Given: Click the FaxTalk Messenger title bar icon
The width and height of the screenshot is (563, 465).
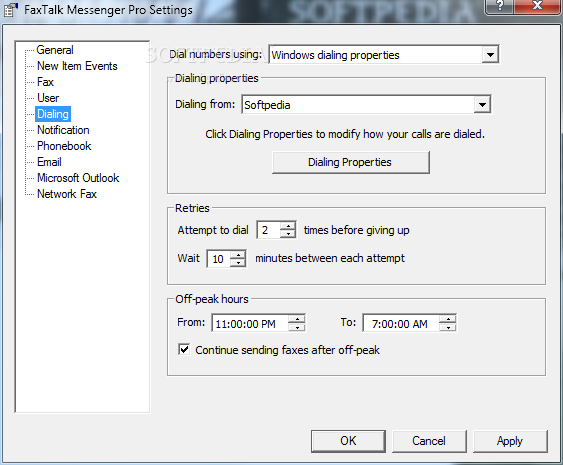Looking at the screenshot, I should click(x=10, y=10).
